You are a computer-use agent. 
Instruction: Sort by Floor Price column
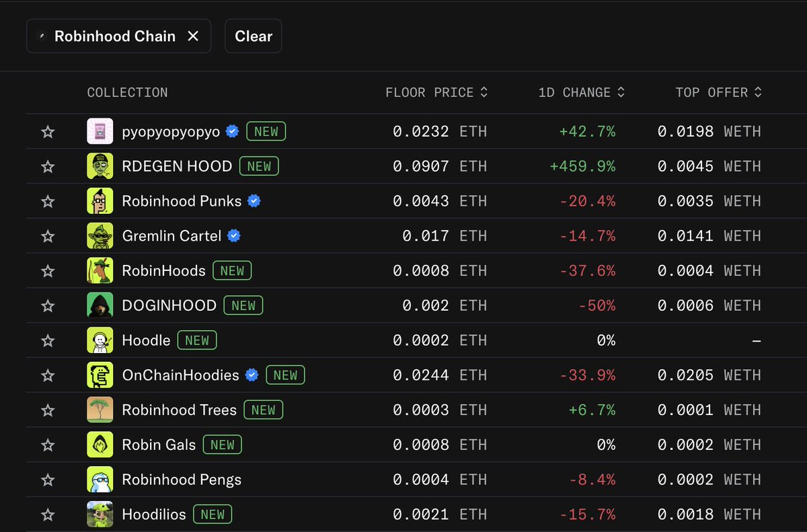[436, 92]
